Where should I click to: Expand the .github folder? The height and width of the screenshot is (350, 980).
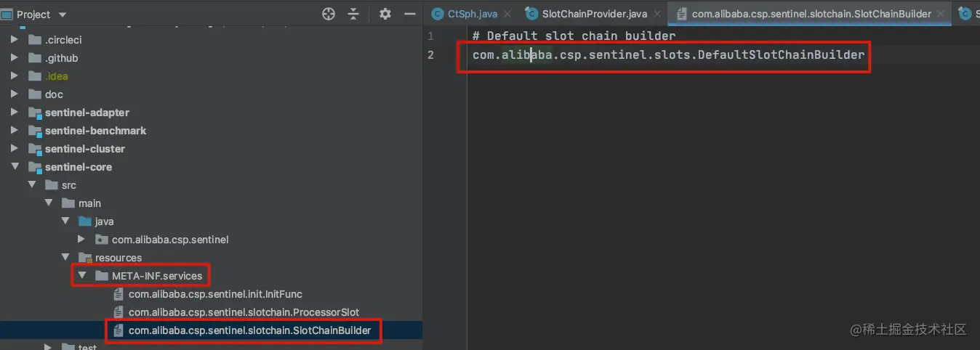(14, 58)
